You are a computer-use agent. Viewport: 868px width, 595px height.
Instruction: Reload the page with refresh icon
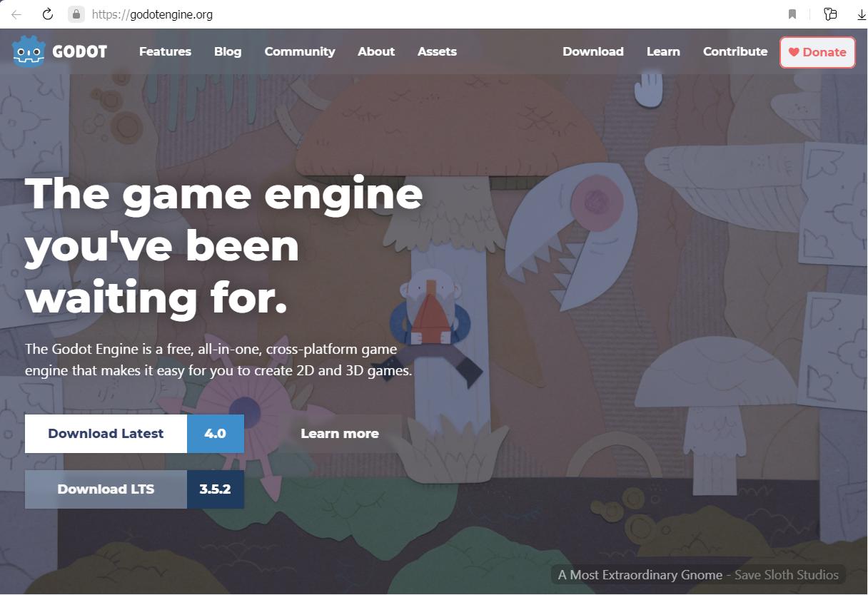pyautogui.click(x=48, y=14)
